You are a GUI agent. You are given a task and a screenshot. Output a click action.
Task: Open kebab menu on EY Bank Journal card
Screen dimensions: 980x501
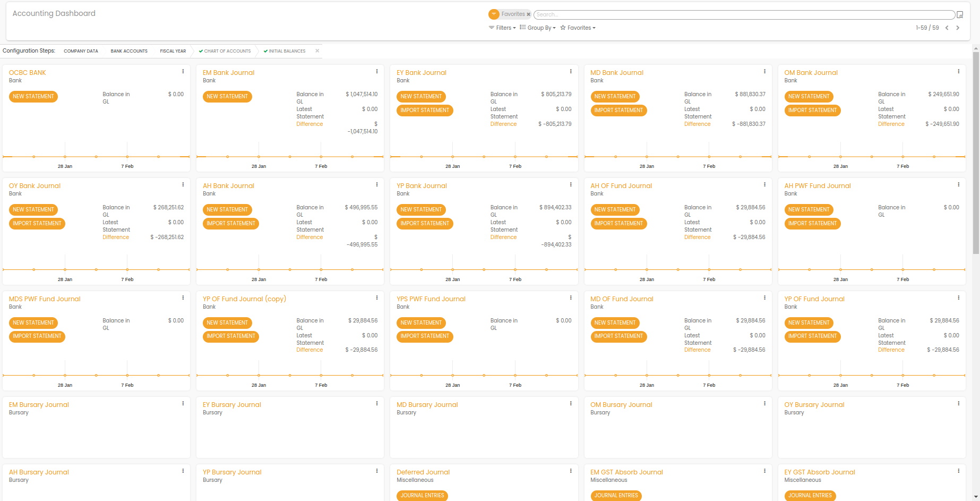[x=571, y=71]
